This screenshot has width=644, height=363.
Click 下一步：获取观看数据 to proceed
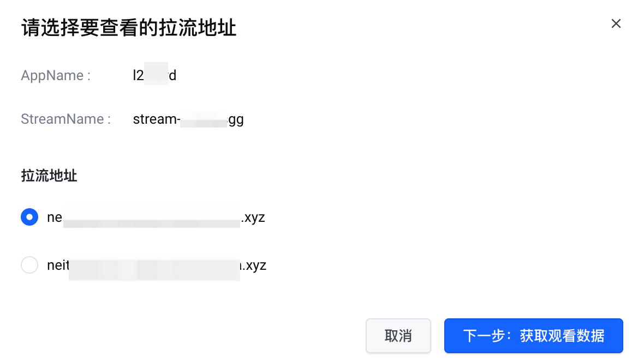pyautogui.click(x=533, y=336)
